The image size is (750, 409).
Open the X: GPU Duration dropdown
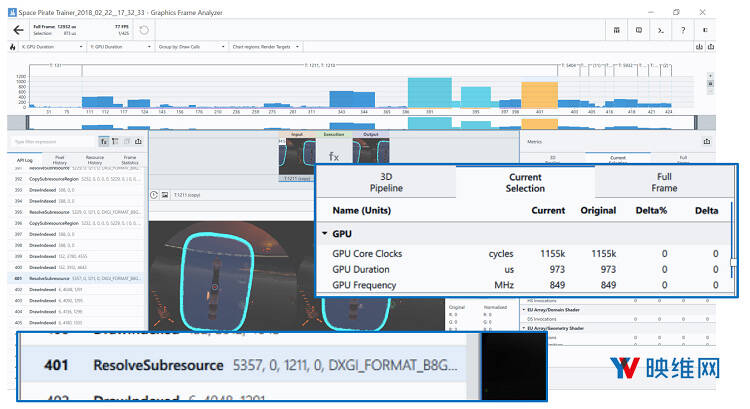tap(50, 47)
